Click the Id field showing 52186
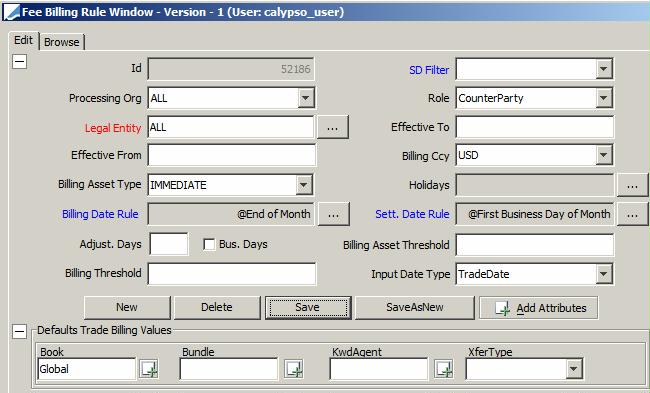The height and width of the screenshot is (393, 650). [231, 69]
